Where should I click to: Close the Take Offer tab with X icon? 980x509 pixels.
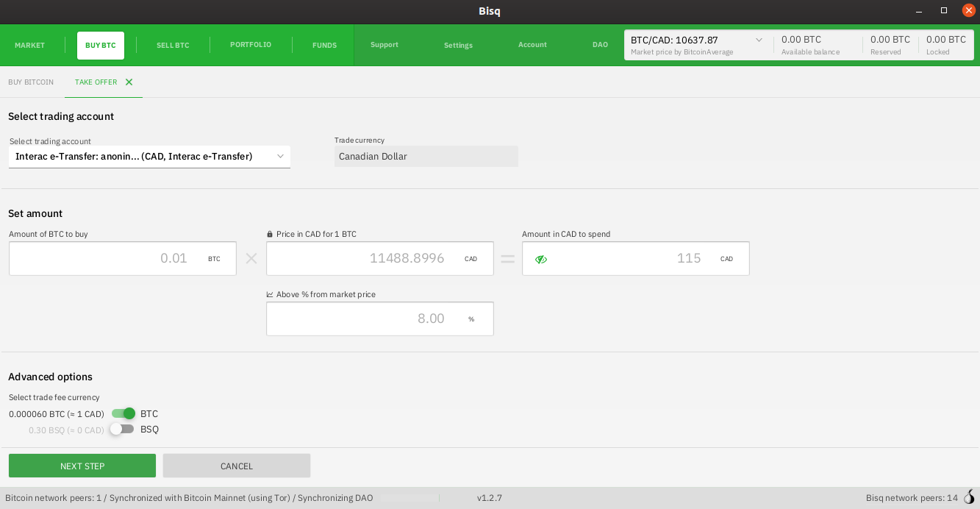pos(129,82)
